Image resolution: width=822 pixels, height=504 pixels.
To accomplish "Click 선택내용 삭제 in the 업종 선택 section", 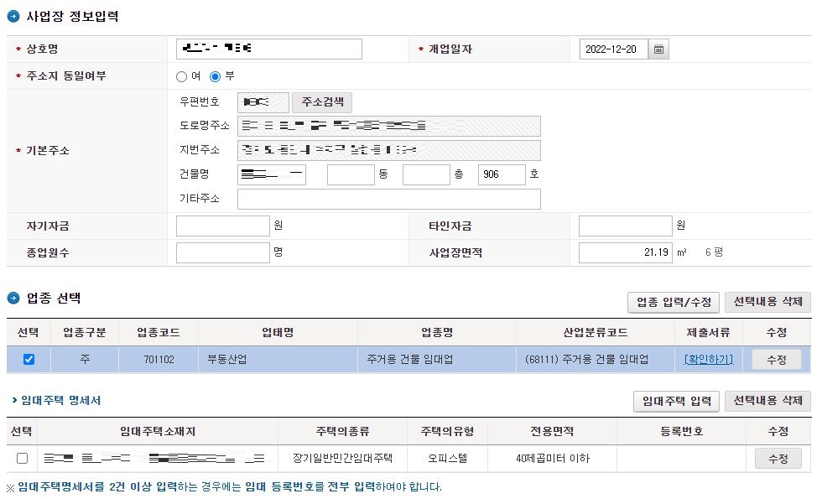I will click(x=767, y=300).
